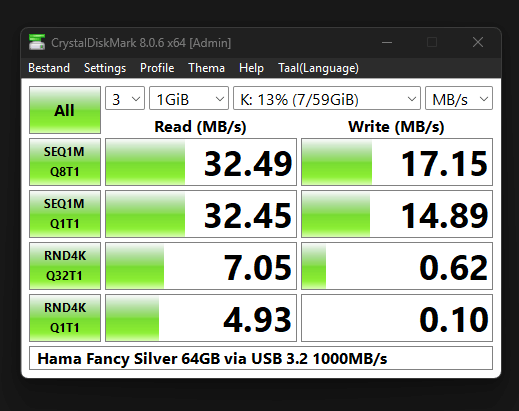Click the 32.45 read result cell
Image resolution: width=519 pixels, height=411 pixels.
(x=201, y=214)
